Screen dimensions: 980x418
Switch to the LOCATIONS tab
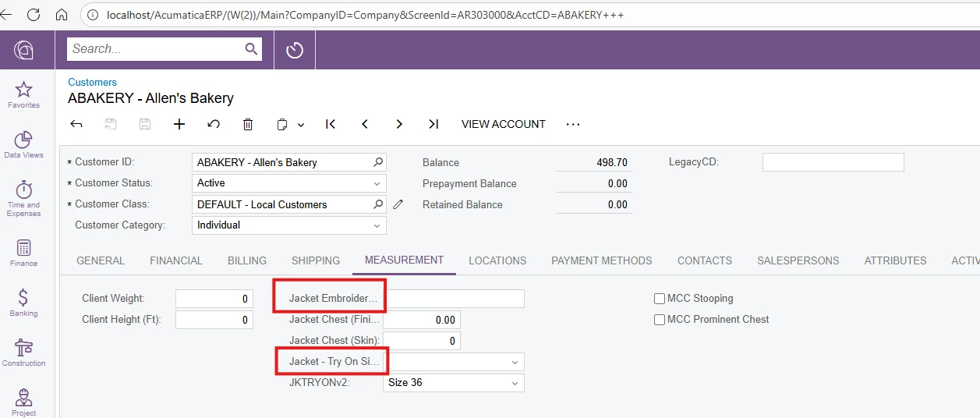click(x=497, y=260)
